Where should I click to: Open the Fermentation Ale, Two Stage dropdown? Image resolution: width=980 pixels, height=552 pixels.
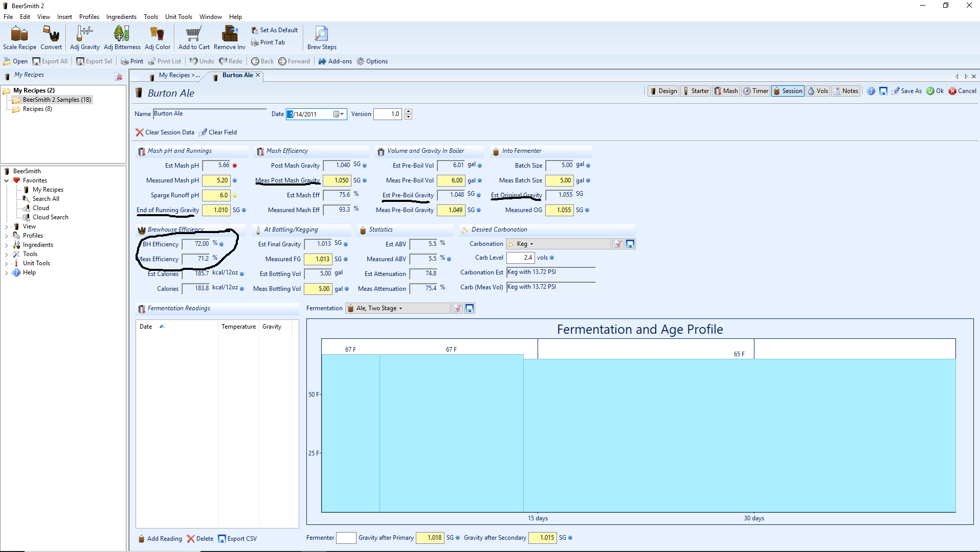point(398,308)
